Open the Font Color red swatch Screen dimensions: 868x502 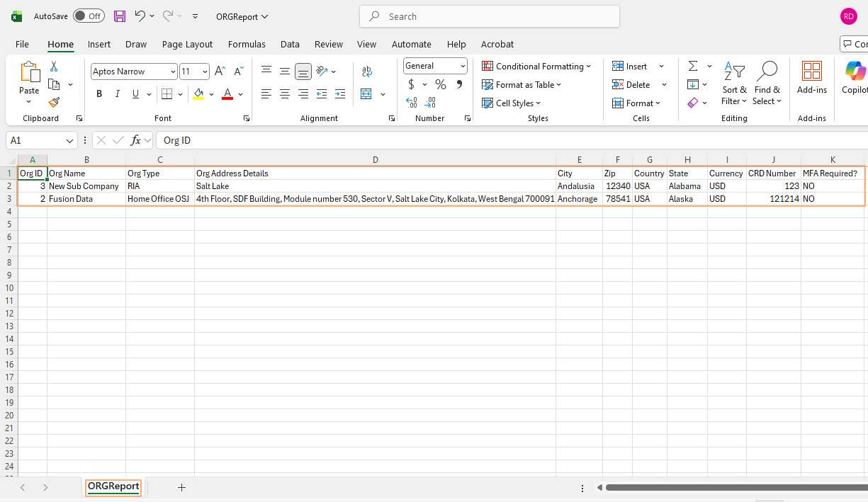pos(225,93)
